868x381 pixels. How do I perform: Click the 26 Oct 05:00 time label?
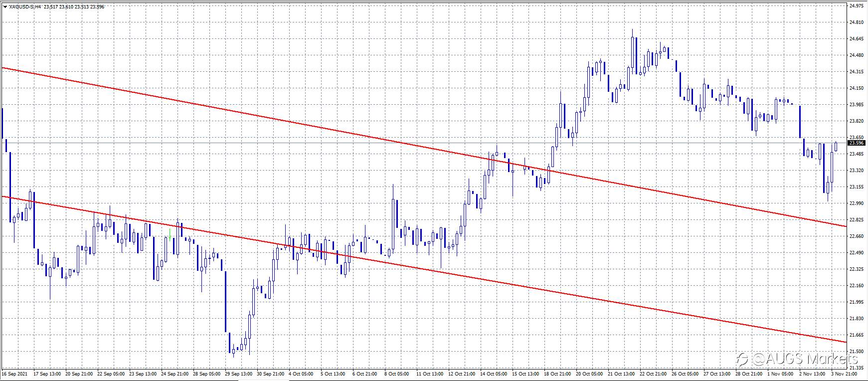pyautogui.click(x=686, y=374)
